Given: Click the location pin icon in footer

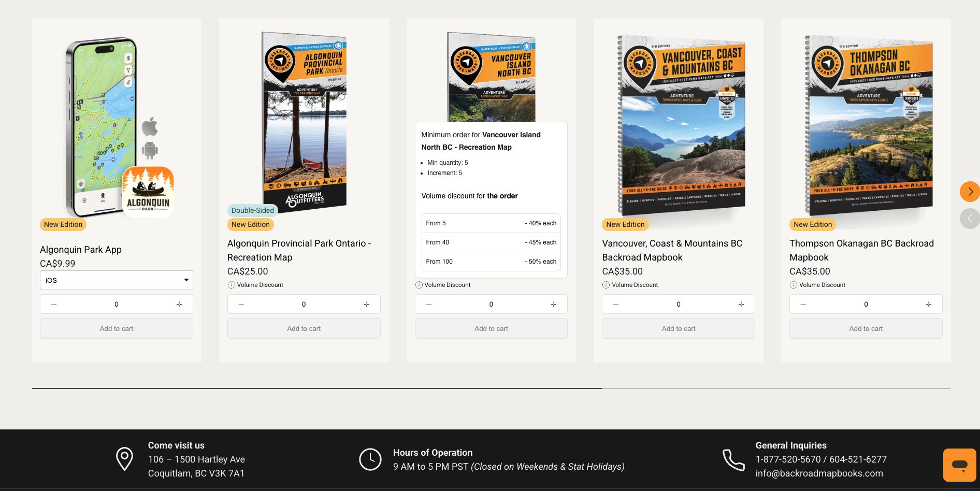Looking at the screenshot, I should click(124, 459).
